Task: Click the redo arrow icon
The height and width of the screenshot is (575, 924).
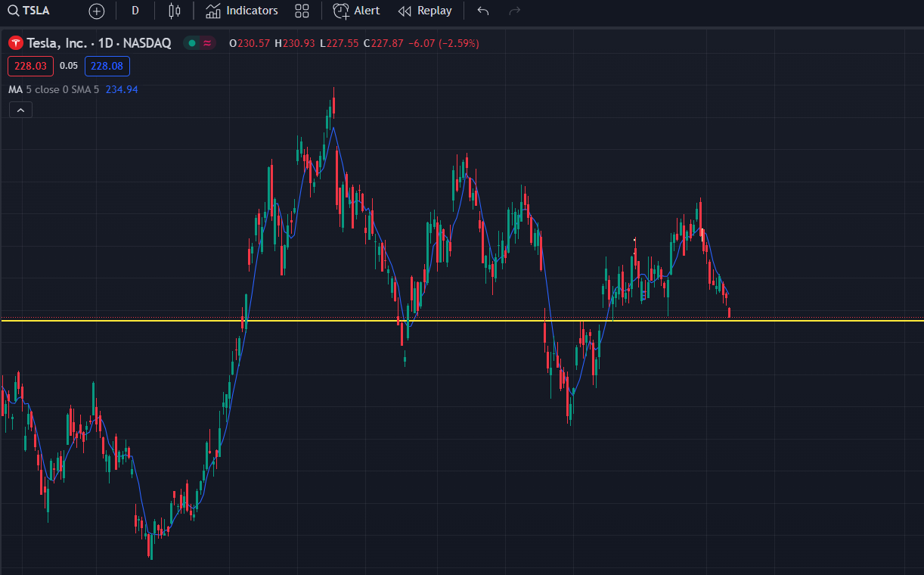Action: click(515, 11)
